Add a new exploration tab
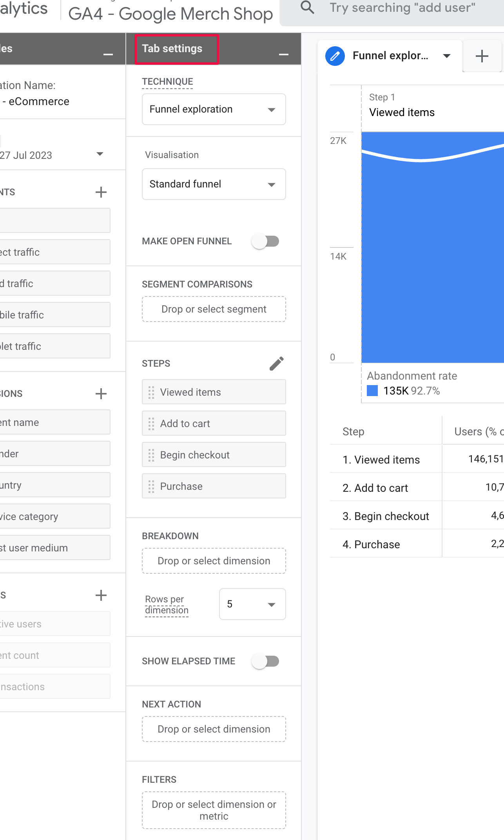Viewport: 504px width, 840px height. point(482,56)
